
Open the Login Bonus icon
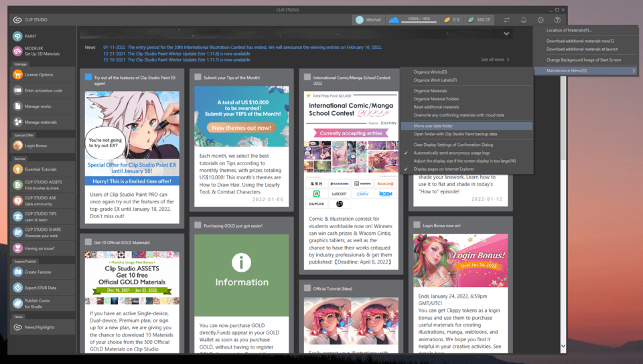tap(17, 146)
